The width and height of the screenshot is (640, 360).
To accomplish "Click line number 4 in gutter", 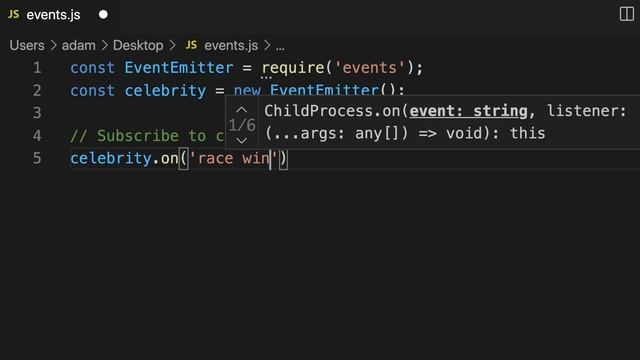I will pos(37,136).
